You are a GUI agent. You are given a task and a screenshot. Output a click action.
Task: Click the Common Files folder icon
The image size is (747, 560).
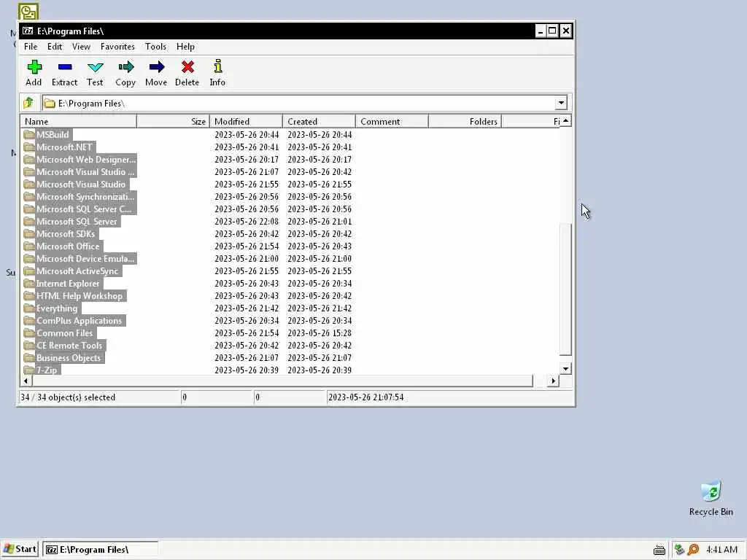29,332
